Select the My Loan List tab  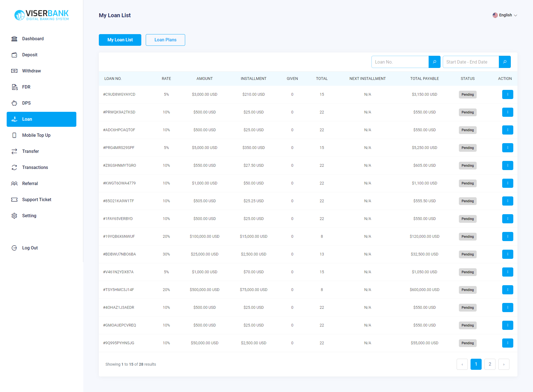tap(120, 40)
